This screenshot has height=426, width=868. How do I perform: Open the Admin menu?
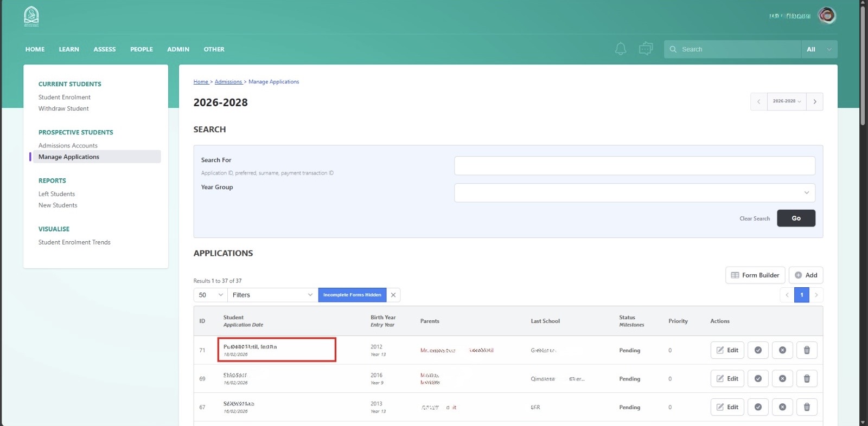(178, 49)
